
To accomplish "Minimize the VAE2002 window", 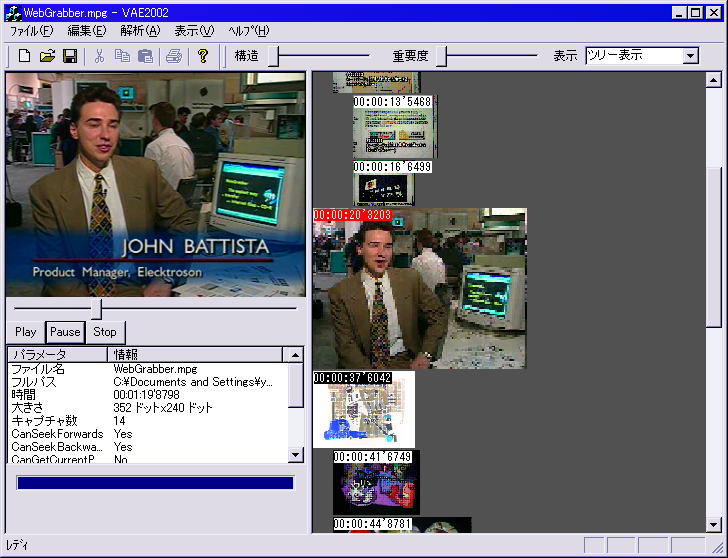I will pos(679,13).
